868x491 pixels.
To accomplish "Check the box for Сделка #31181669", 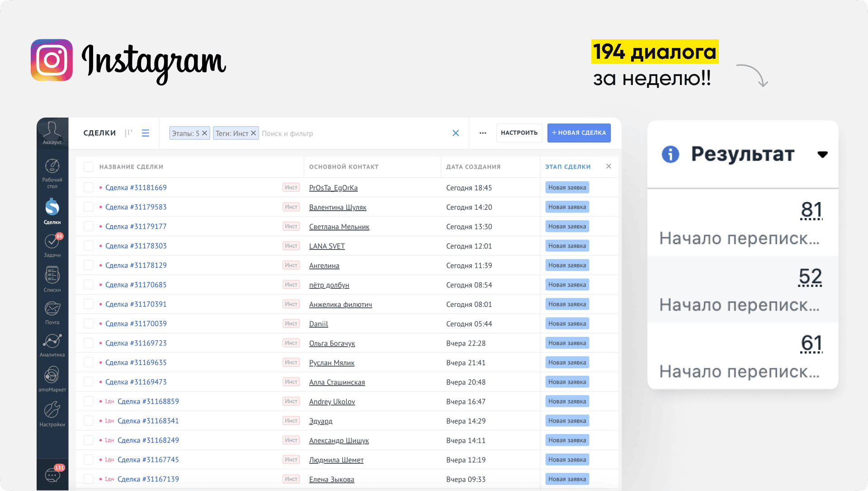I will [88, 188].
